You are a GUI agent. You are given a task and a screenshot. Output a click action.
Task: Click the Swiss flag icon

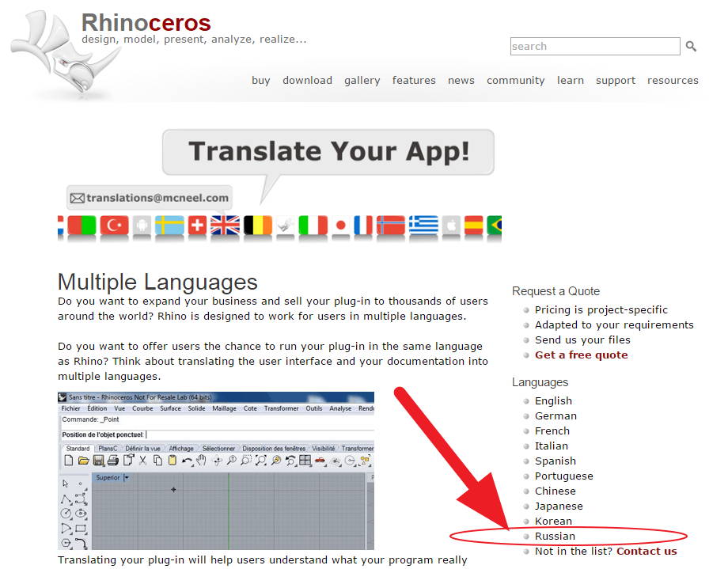(197, 226)
